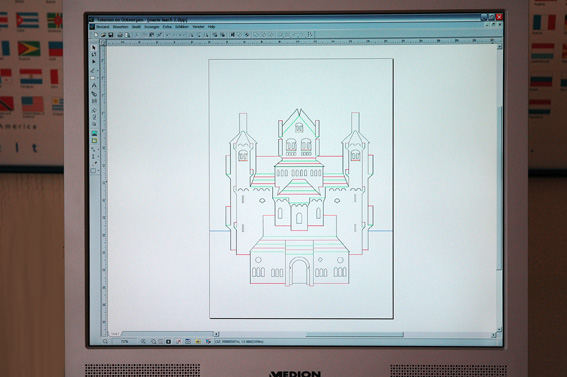Expand the pencil tool flyout arrow
Viewport: 567px width, 377px height.
pyautogui.click(x=98, y=70)
